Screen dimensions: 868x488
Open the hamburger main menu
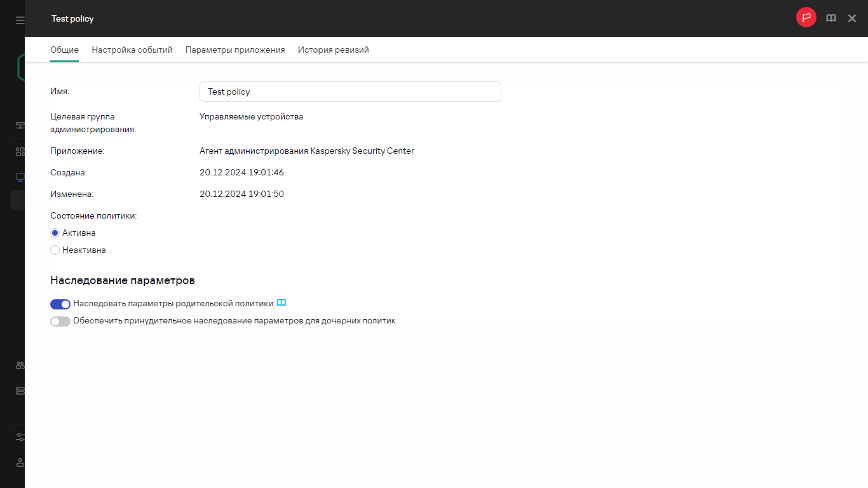tap(20, 20)
